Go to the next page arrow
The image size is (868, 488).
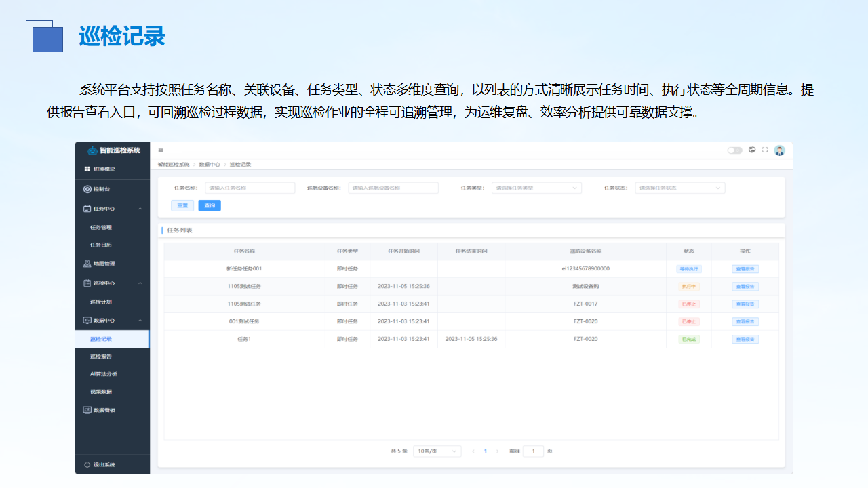tap(497, 451)
